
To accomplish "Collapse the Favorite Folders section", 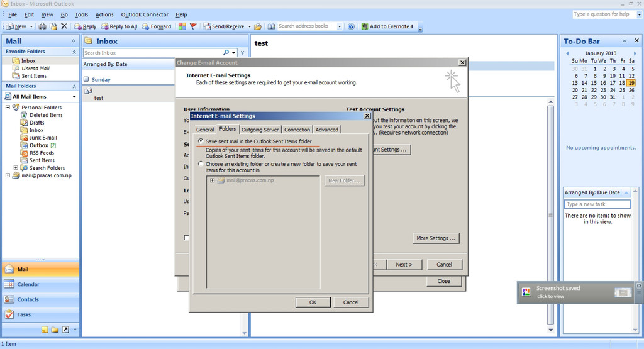I will (x=74, y=52).
